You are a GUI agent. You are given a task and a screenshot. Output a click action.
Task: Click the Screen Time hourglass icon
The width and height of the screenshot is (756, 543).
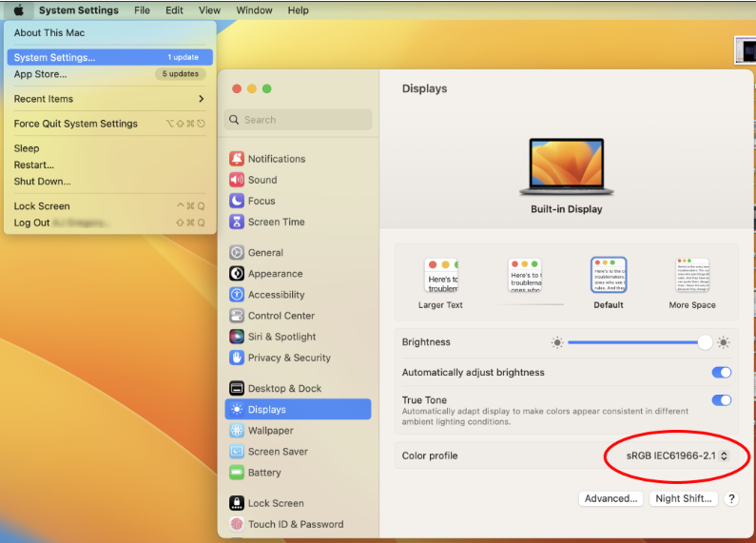pyautogui.click(x=236, y=222)
